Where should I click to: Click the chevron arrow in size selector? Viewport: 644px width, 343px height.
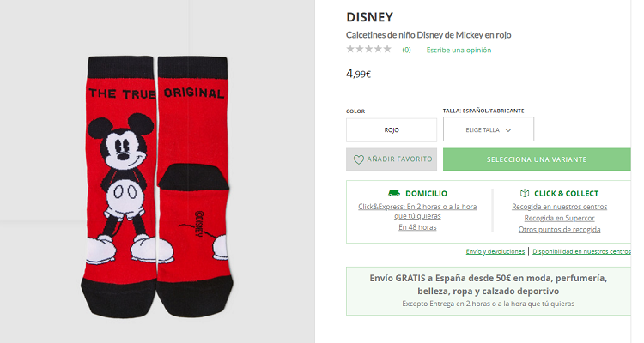(x=508, y=130)
